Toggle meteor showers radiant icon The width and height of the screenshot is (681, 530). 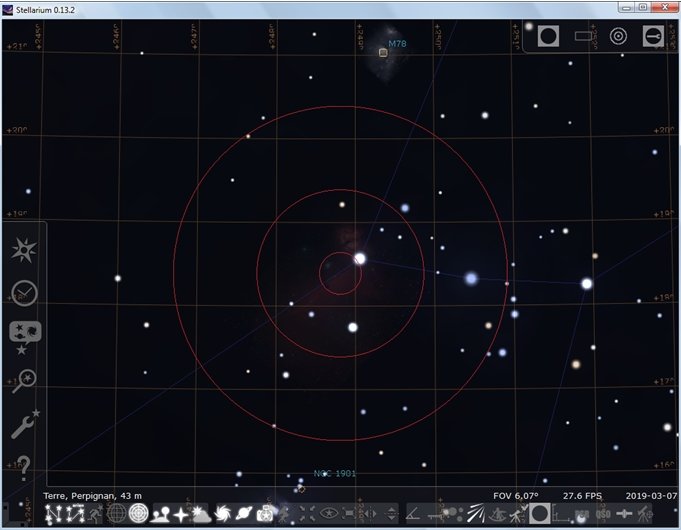point(476,514)
